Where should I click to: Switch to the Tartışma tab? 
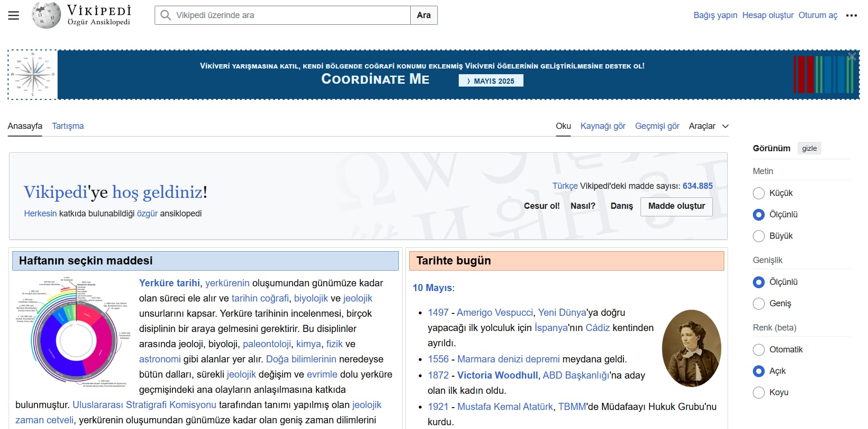point(68,126)
